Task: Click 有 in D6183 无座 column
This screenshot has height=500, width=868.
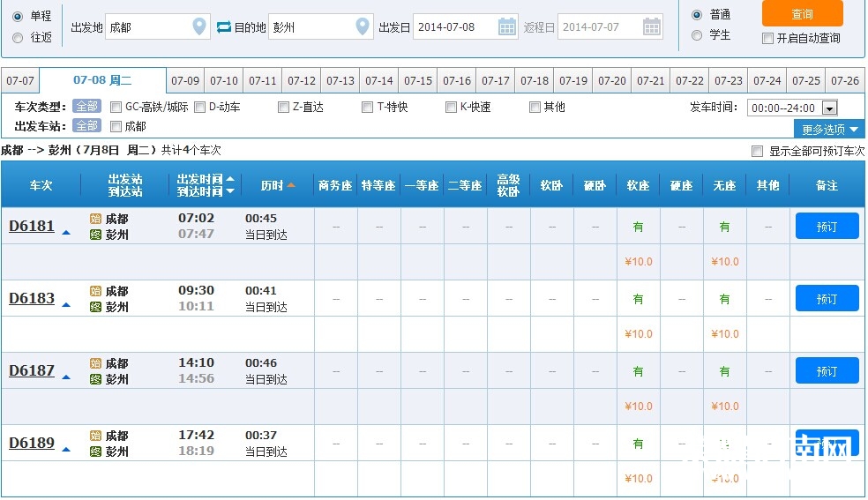Action: pyautogui.click(x=724, y=299)
